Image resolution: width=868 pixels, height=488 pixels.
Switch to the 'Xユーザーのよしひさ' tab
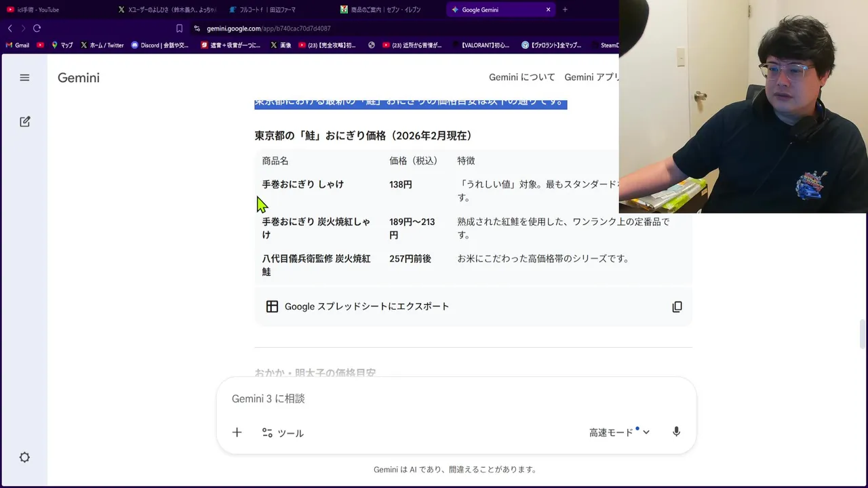(166, 9)
